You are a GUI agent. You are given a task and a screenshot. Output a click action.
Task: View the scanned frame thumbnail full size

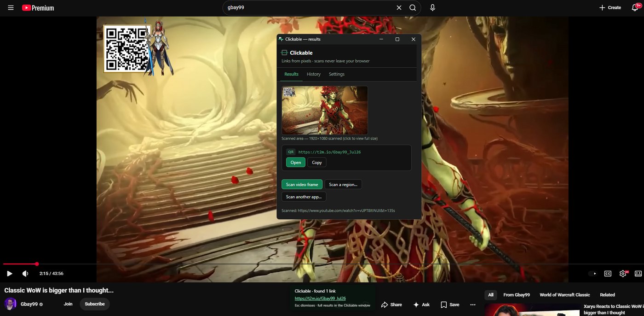point(325,110)
